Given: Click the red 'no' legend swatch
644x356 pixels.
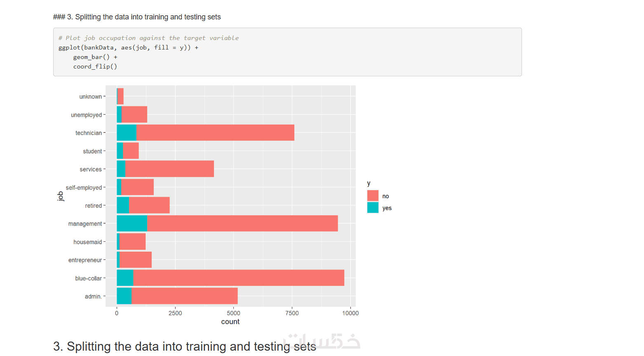Looking at the screenshot, I should pyautogui.click(x=373, y=196).
